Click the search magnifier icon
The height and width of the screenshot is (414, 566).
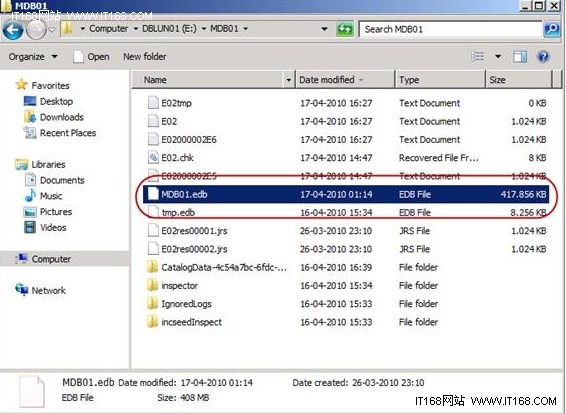(552, 29)
